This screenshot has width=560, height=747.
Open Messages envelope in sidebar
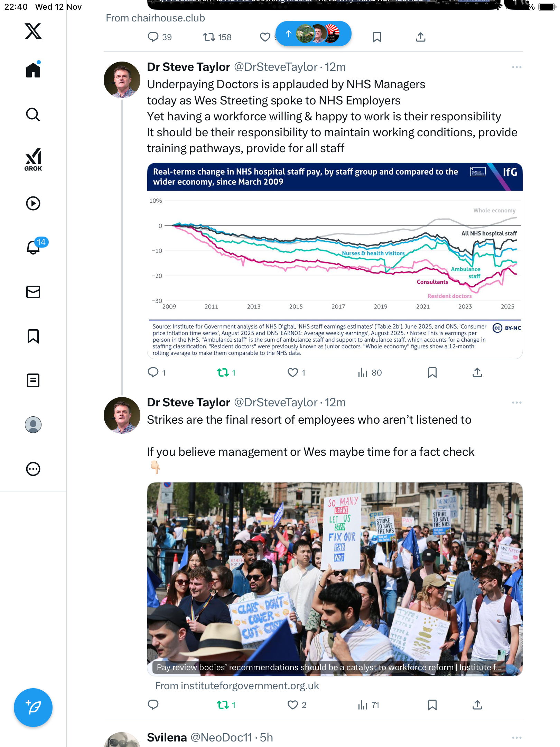[33, 292]
